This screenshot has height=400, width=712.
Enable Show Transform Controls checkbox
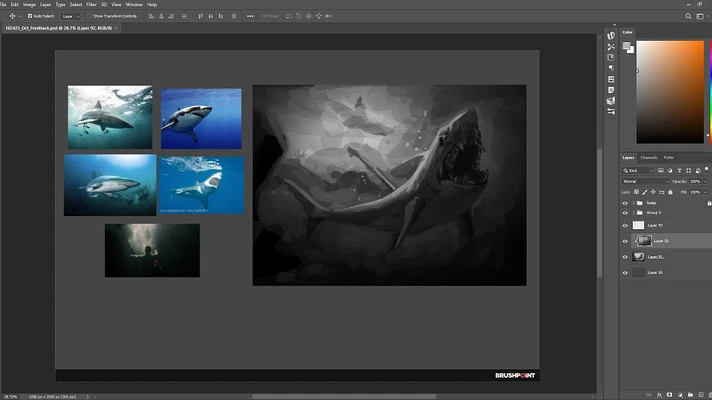tap(89, 16)
